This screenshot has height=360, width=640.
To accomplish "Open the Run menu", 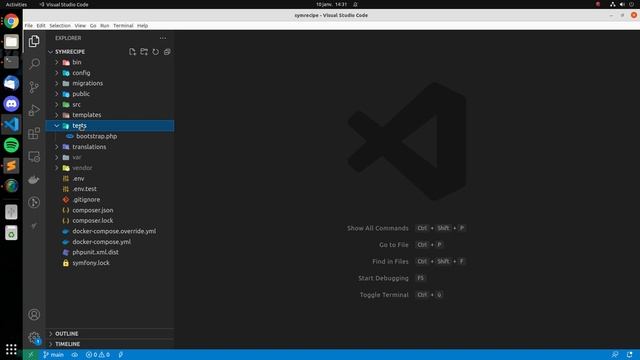I will [105, 25].
